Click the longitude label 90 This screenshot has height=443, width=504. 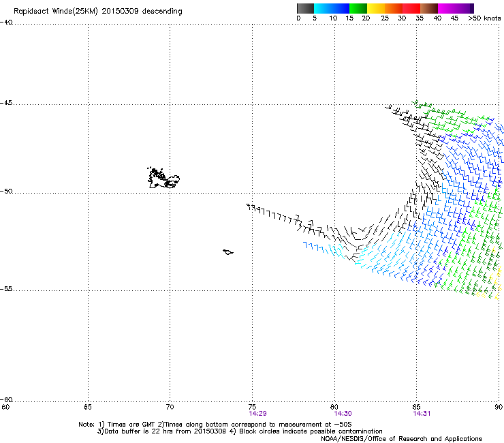click(499, 408)
